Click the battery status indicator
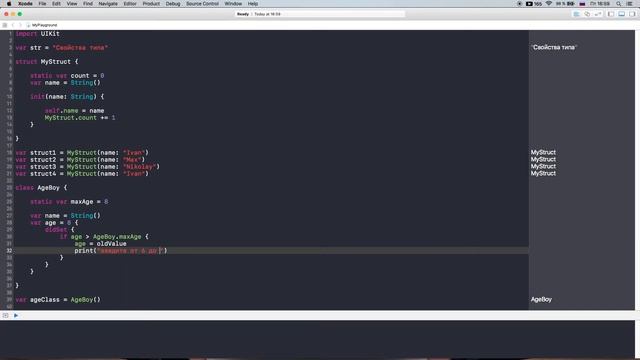 coord(565,4)
